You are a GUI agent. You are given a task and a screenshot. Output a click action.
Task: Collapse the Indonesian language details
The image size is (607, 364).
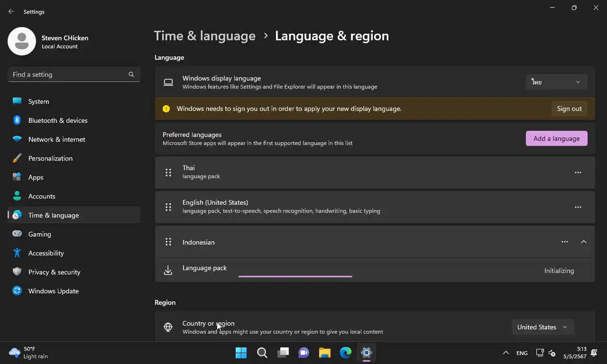pos(584,242)
